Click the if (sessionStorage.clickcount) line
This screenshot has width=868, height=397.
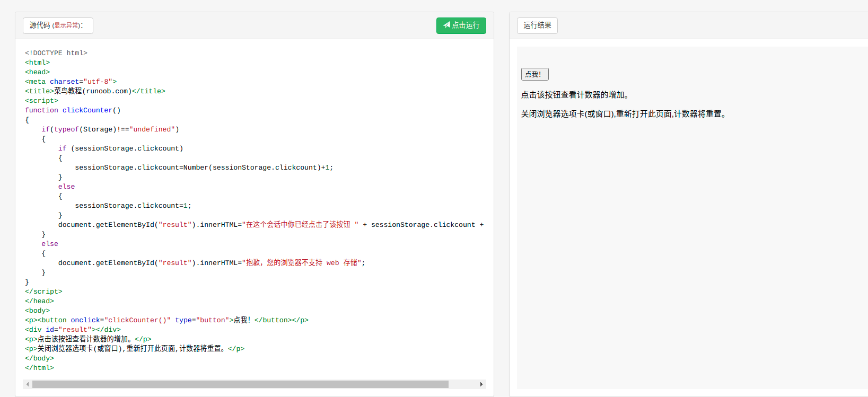120,148
